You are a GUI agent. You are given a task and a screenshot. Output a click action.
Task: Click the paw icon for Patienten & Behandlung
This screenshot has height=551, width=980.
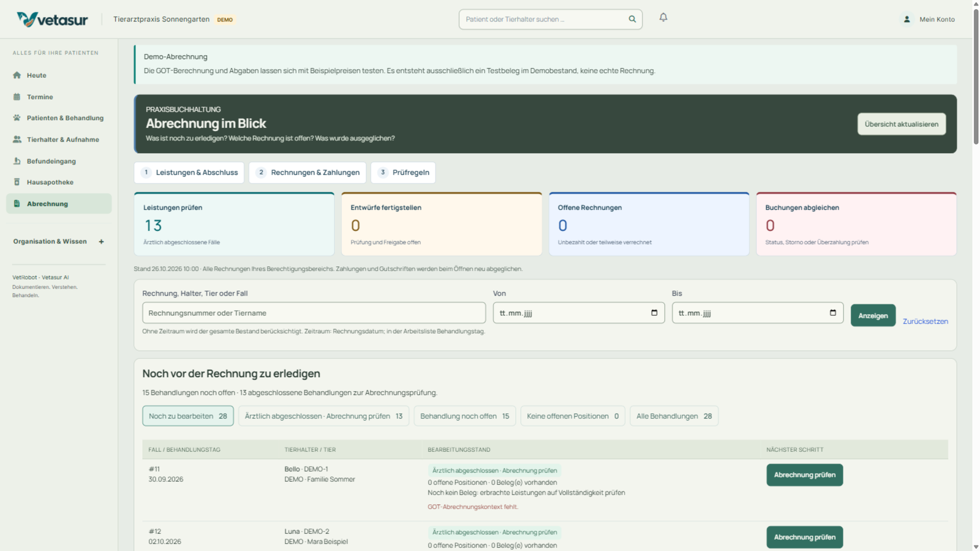(17, 118)
